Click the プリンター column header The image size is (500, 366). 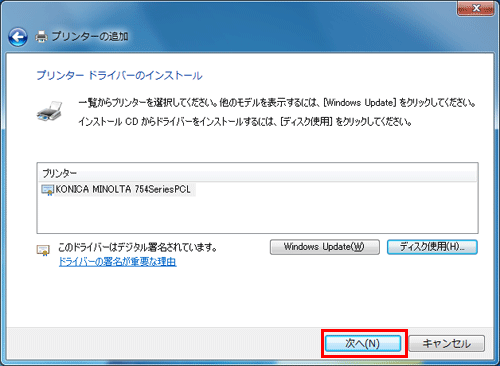[257, 173]
